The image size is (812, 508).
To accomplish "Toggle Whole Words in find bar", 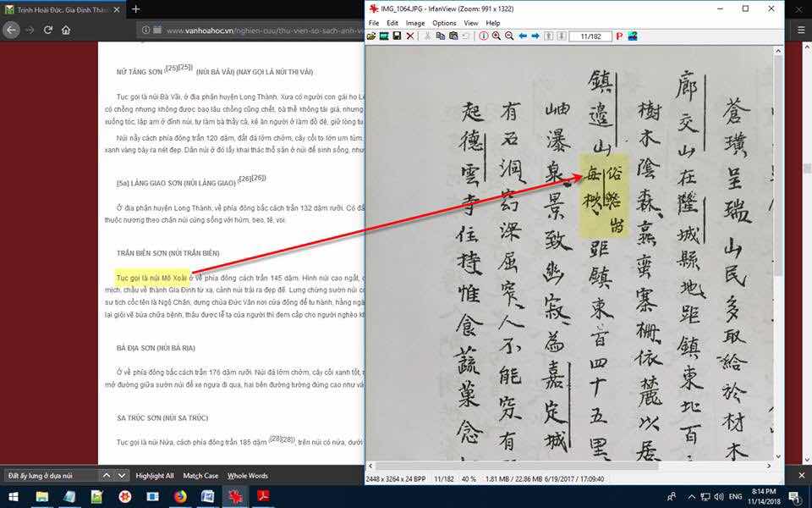I will tap(248, 475).
